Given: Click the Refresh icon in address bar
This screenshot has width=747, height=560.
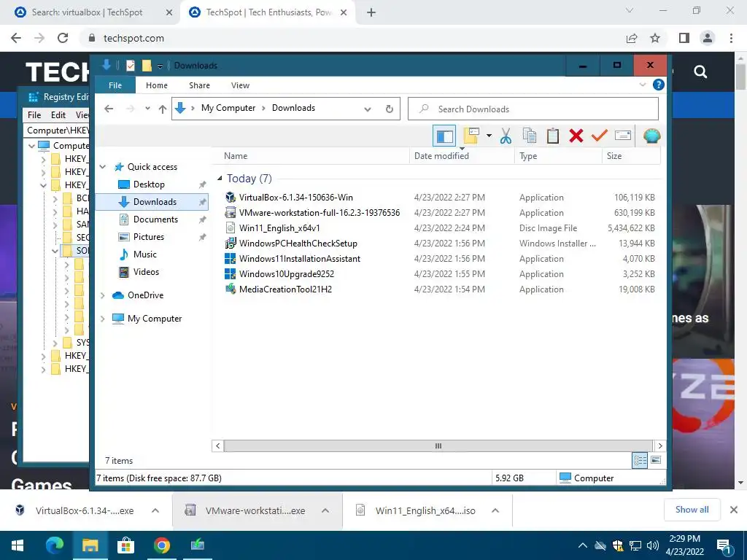Looking at the screenshot, I should click(x=390, y=109).
